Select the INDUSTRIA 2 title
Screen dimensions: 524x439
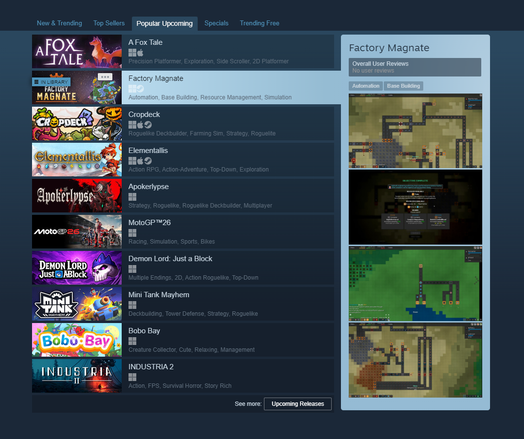(x=151, y=367)
